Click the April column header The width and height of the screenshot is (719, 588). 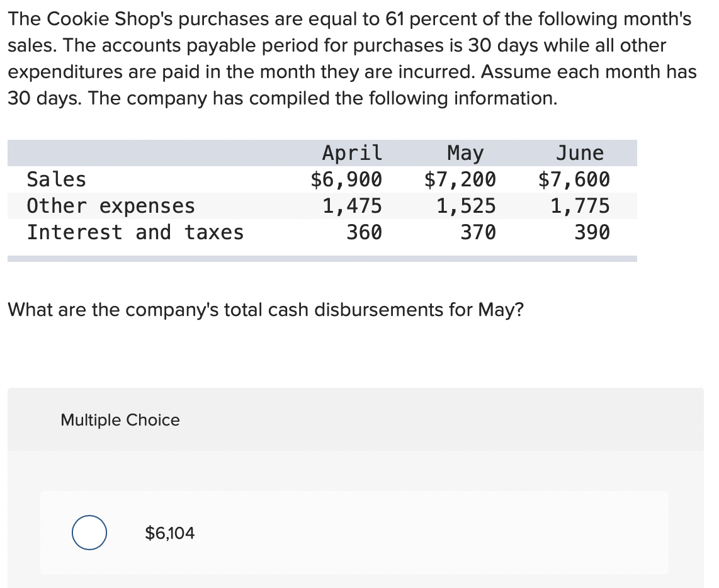click(352, 153)
